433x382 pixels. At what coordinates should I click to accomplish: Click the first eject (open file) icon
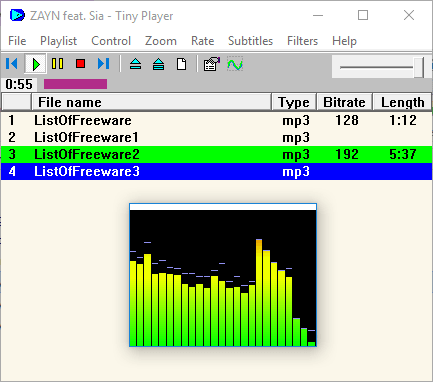[x=135, y=64]
